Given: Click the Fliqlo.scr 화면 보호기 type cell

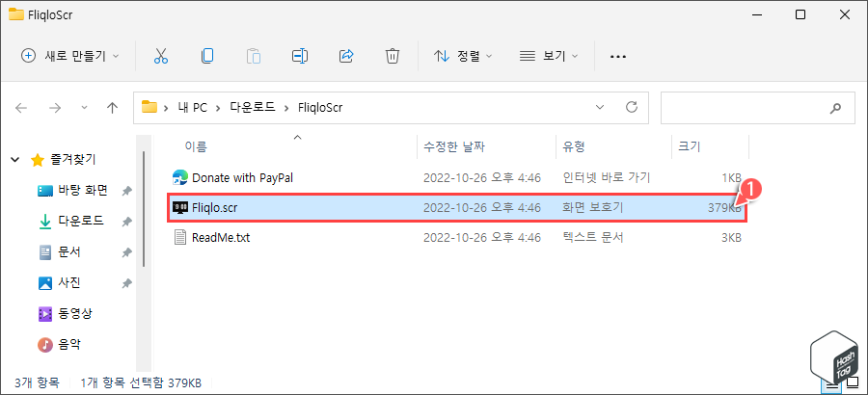Looking at the screenshot, I should pos(592,208).
